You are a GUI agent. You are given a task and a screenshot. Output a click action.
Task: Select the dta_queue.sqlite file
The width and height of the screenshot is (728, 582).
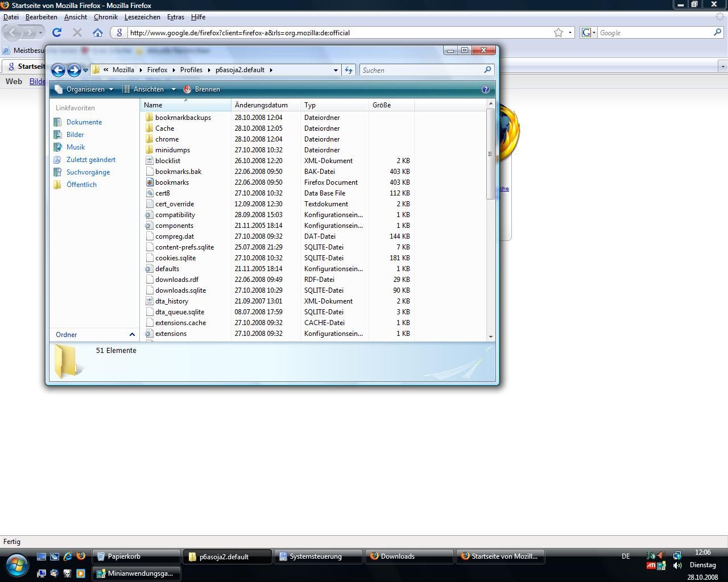(x=180, y=312)
